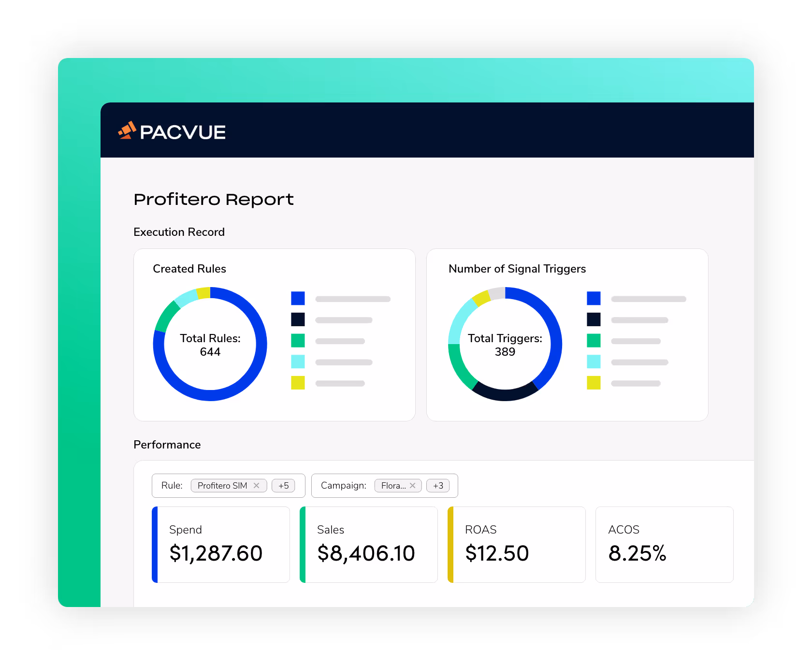Click the $12.50 ROAS value

pyautogui.click(x=497, y=553)
